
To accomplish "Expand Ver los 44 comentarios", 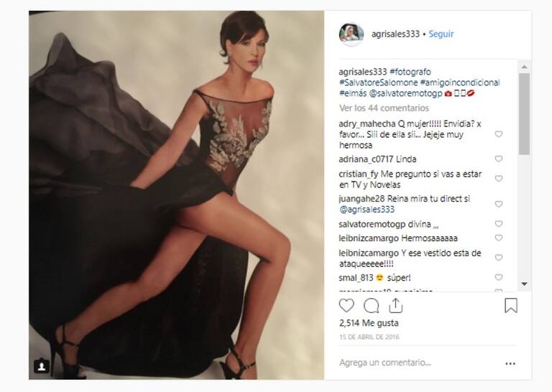I will tap(384, 108).
